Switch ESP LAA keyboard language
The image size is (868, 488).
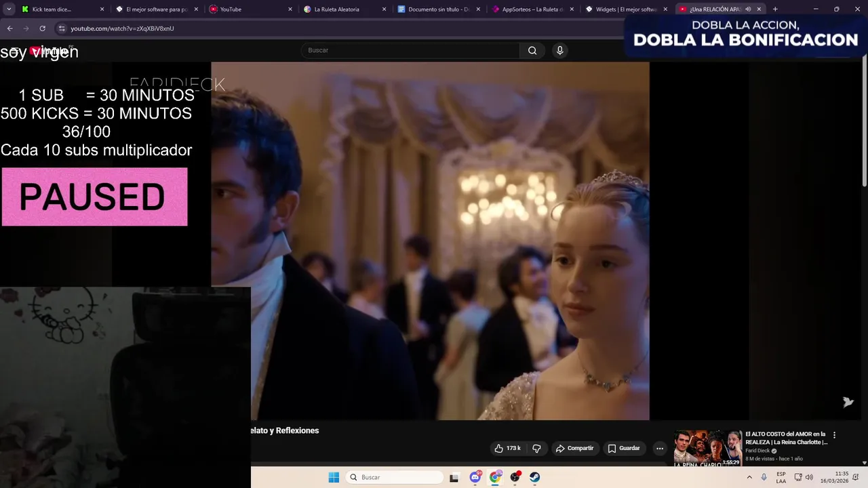click(781, 477)
